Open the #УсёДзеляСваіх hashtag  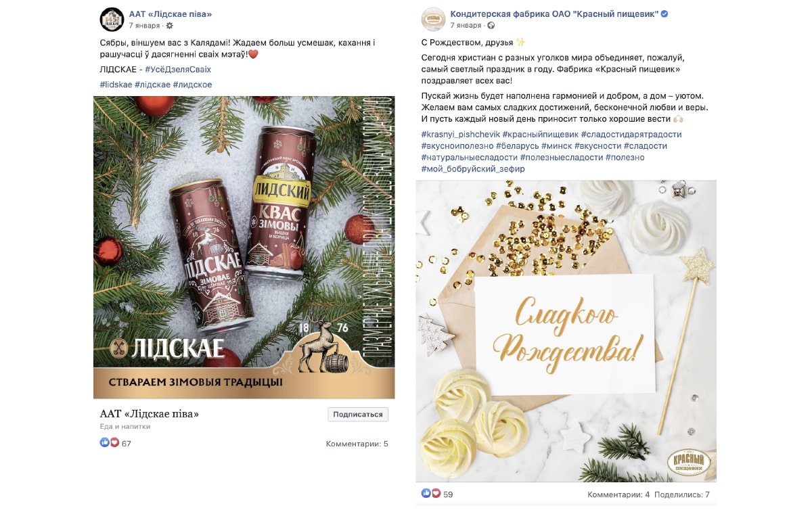(178, 69)
